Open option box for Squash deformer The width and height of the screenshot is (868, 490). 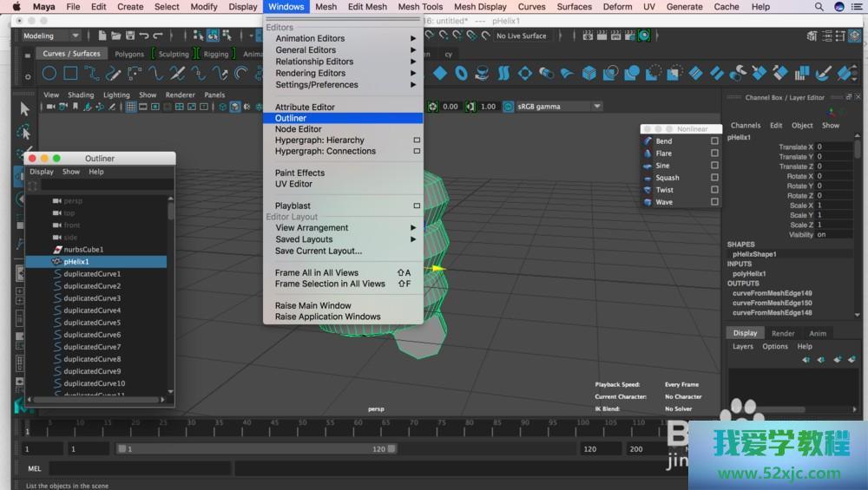point(714,177)
